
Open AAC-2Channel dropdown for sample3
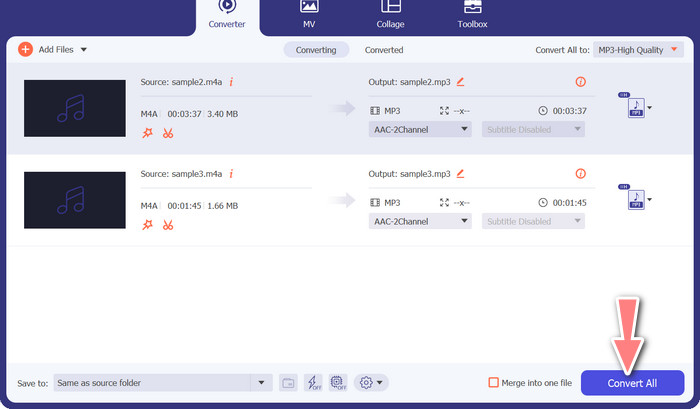[420, 221]
